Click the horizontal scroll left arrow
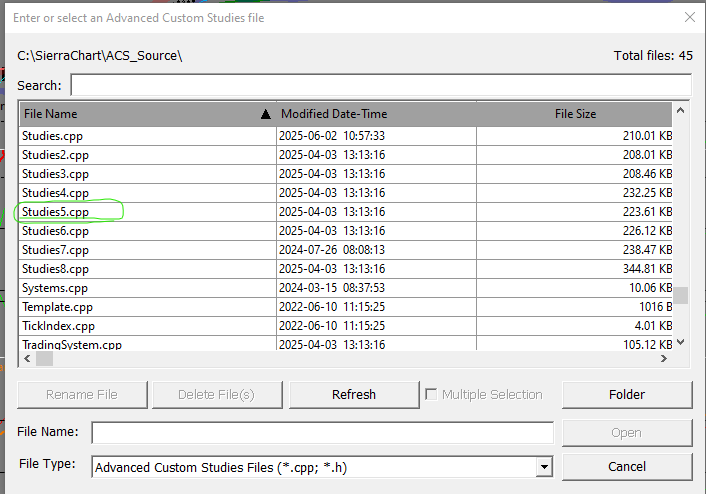 [27, 359]
